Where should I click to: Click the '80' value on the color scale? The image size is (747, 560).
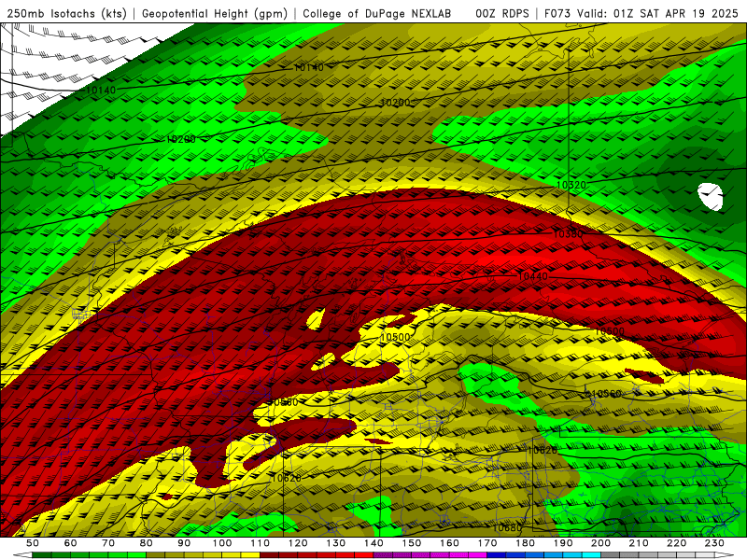[146, 543]
